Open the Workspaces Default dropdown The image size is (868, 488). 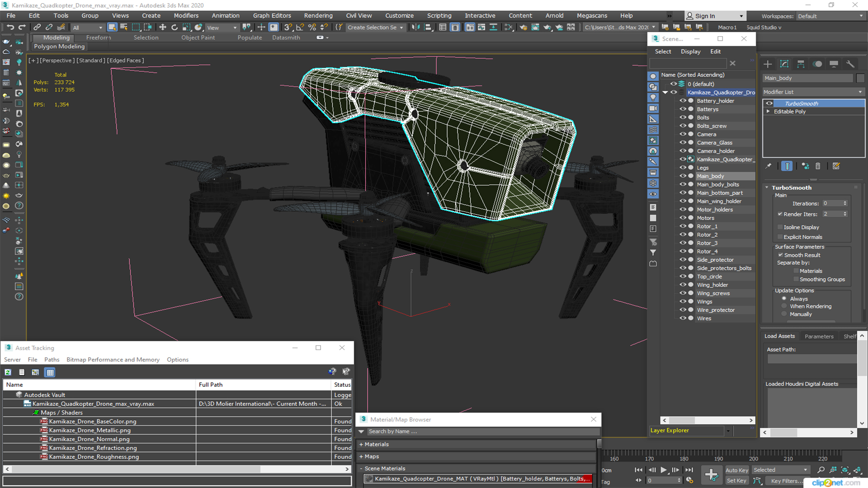830,16
